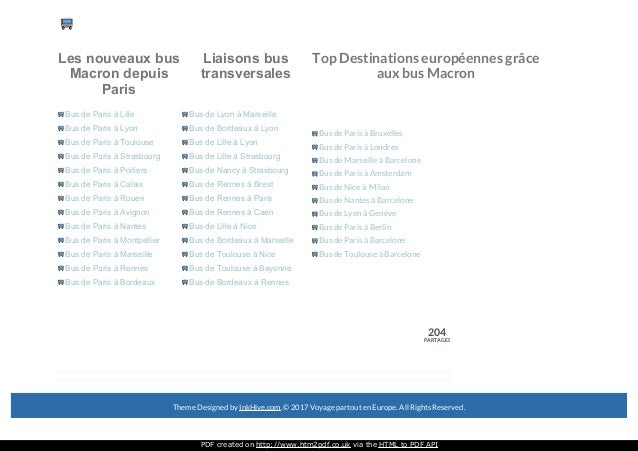
Task: Open Bus de Paris à Nantes
Action: tap(105, 226)
